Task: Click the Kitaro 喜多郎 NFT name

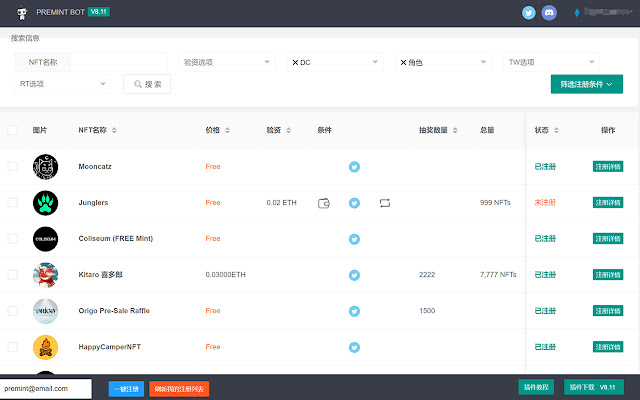Action: 100,275
